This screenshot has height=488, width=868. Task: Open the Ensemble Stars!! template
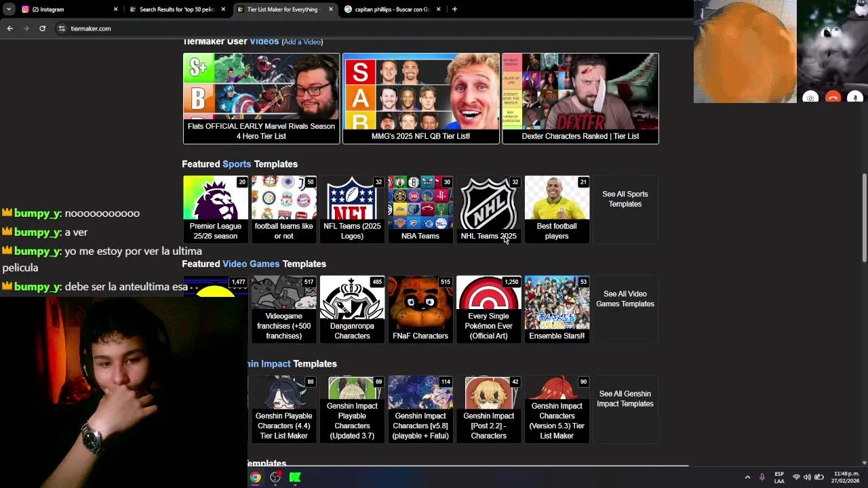(x=557, y=308)
